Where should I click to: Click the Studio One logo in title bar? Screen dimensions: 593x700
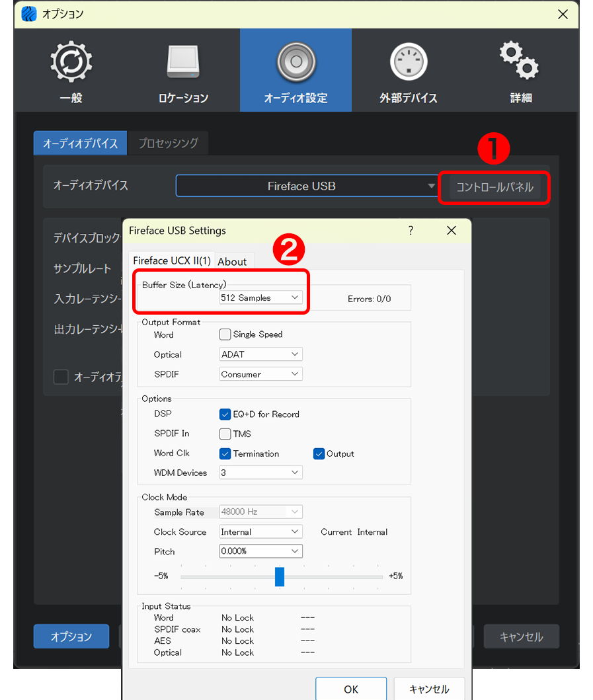click(29, 14)
